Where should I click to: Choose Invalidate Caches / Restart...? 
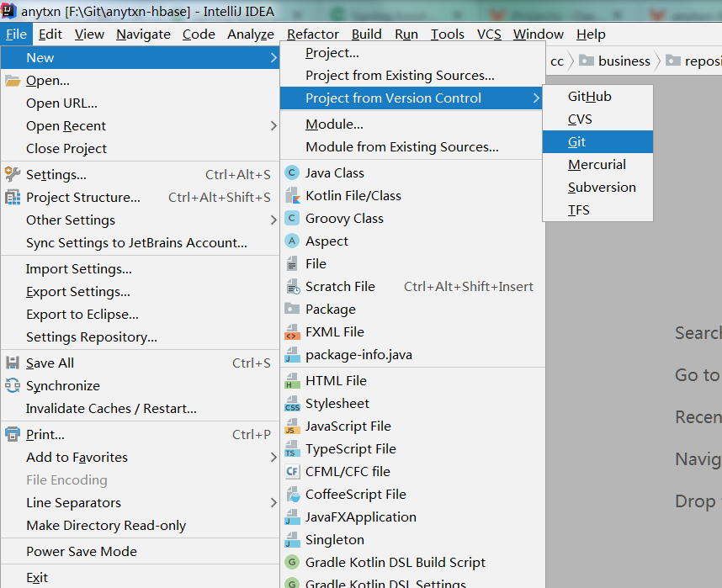point(140,409)
